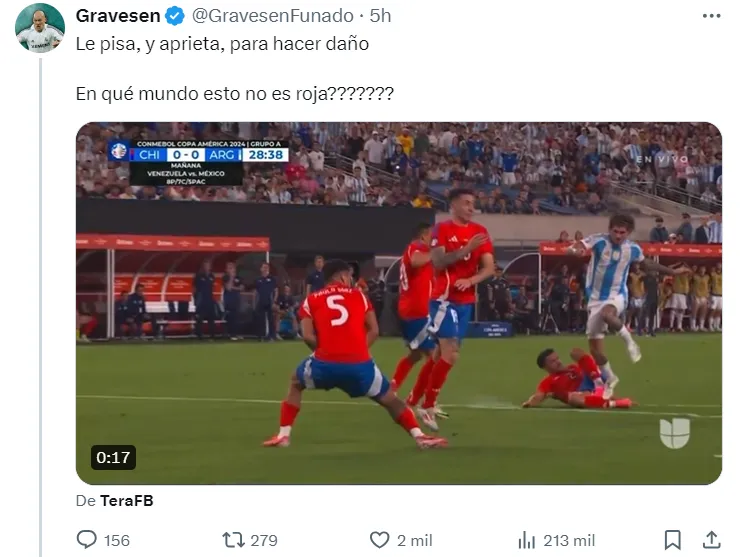740x557 pixels.
Task: Click the 0:17 video duration badge
Action: coord(113,457)
